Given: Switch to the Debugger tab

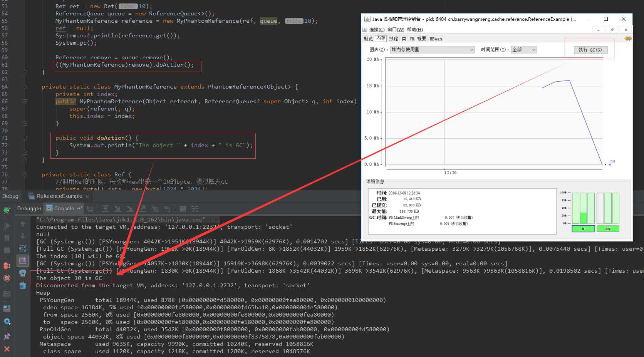Looking at the screenshot, I should (29, 208).
